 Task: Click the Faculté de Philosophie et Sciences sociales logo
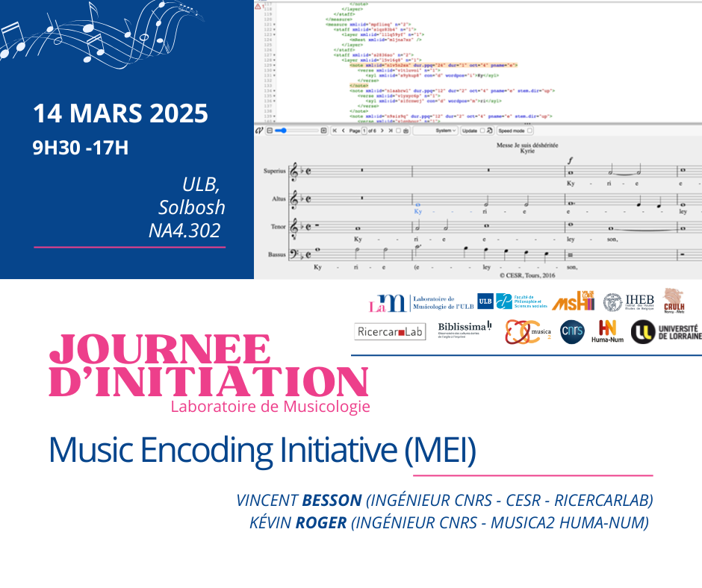click(521, 301)
